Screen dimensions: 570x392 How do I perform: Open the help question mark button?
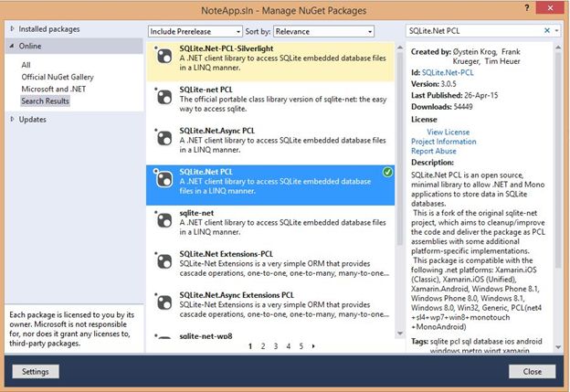[x=527, y=8]
